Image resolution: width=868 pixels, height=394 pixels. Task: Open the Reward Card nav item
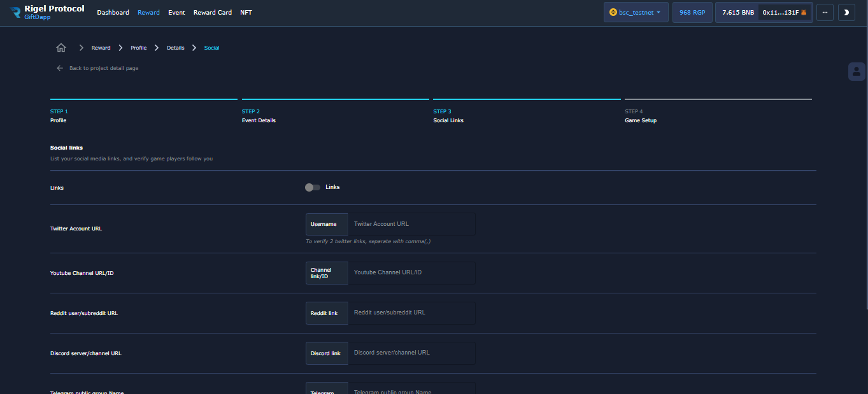(x=212, y=13)
